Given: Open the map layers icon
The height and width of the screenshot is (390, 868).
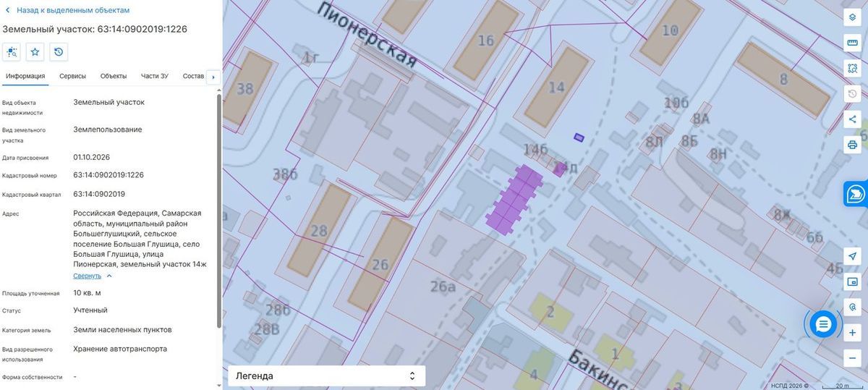Looking at the screenshot, I should click(852, 18).
